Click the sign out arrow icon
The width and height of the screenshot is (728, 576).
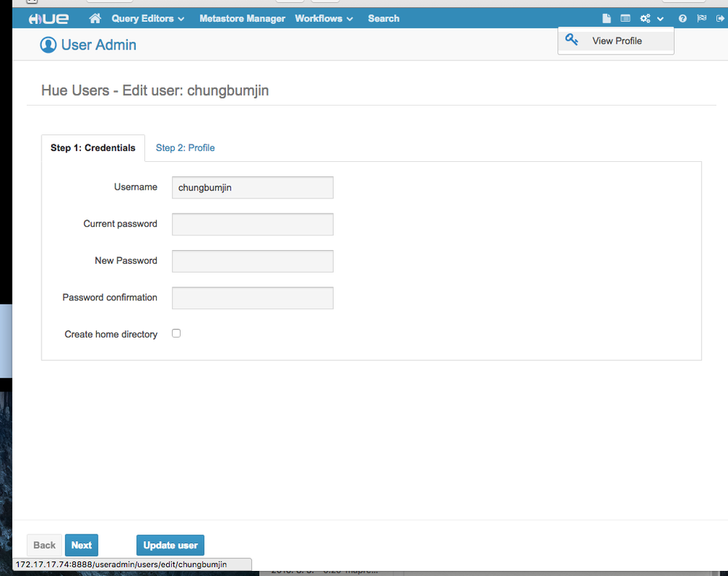tap(720, 18)
